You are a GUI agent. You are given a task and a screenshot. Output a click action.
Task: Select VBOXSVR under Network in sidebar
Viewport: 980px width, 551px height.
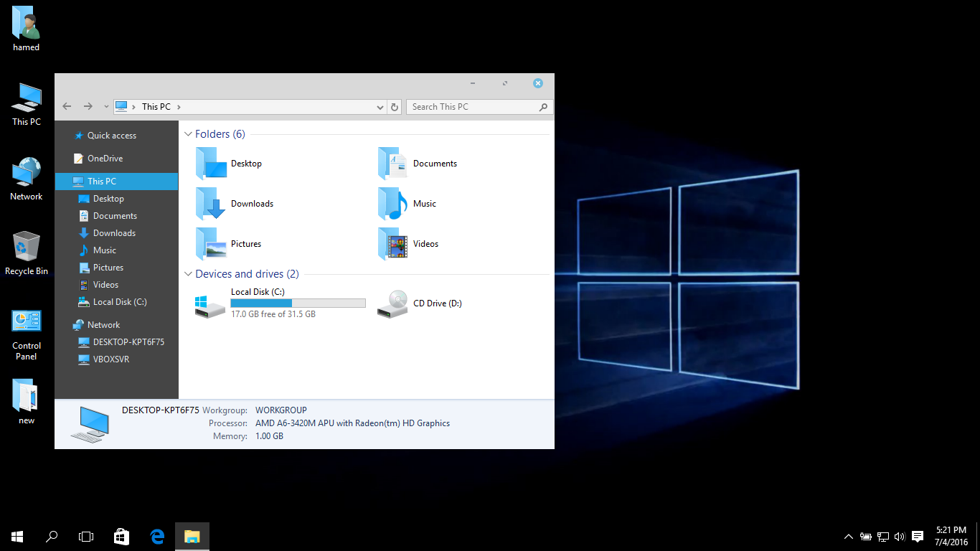[110, 359]
